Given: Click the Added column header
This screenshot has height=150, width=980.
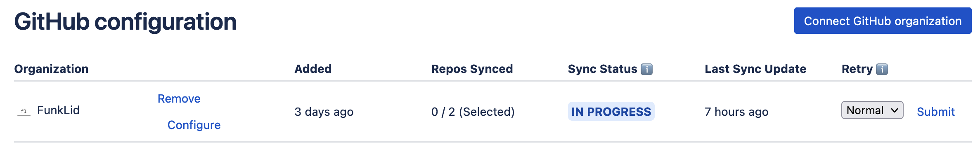Looking at the screenshot, I should pos(313,69).
